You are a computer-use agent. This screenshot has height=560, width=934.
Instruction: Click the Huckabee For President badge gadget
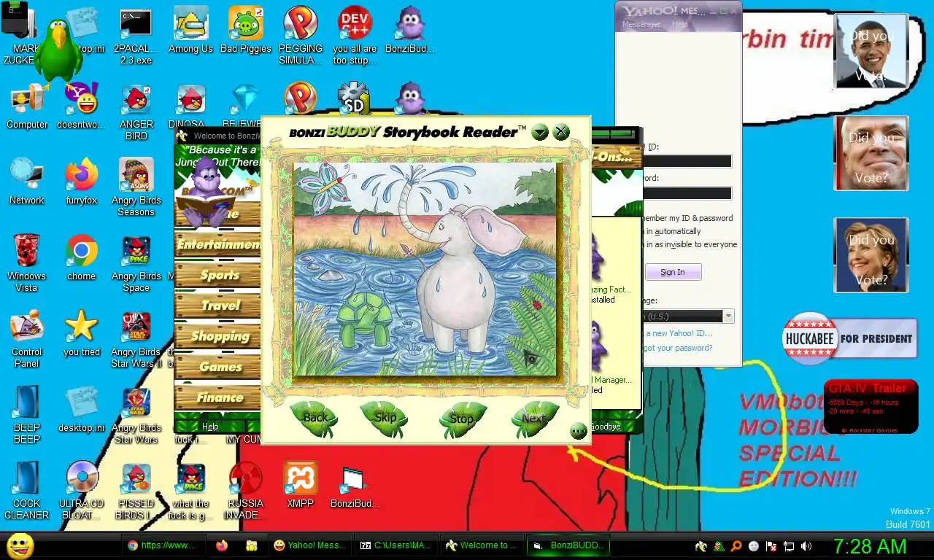click(x=849, y=338)
